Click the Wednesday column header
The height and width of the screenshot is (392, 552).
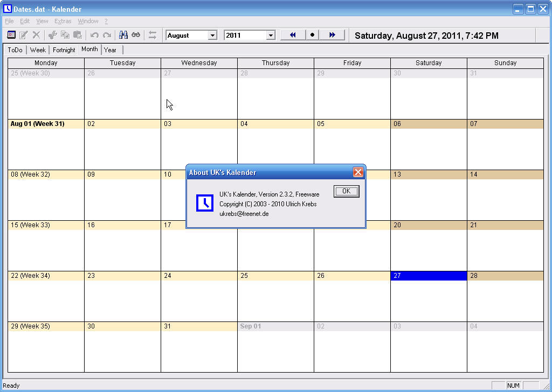pyautogui.click(x=199, y=63)
